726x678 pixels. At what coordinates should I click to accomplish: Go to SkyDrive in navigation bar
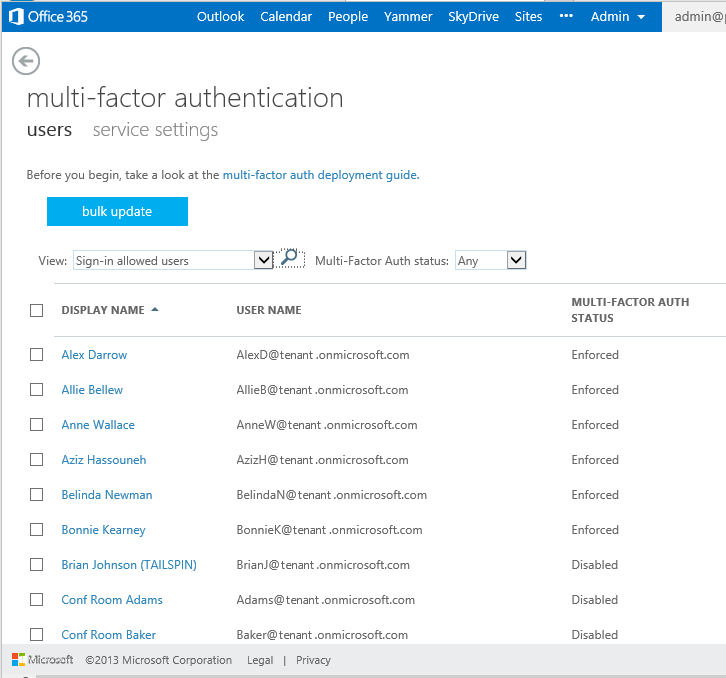click(473, 16)
